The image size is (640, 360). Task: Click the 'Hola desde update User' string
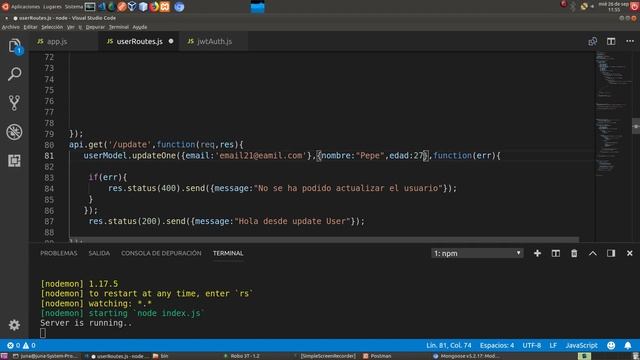click(292, 221)
